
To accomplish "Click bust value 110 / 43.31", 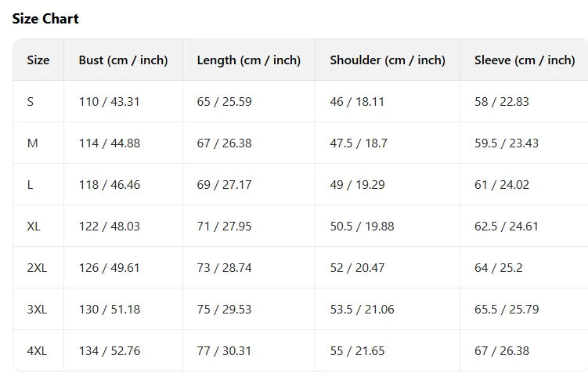I will tap(109, 102).
